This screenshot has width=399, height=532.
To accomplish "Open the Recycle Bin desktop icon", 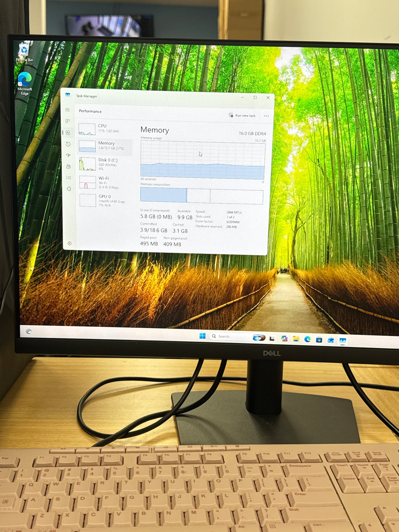I will (x=24, y=53).
